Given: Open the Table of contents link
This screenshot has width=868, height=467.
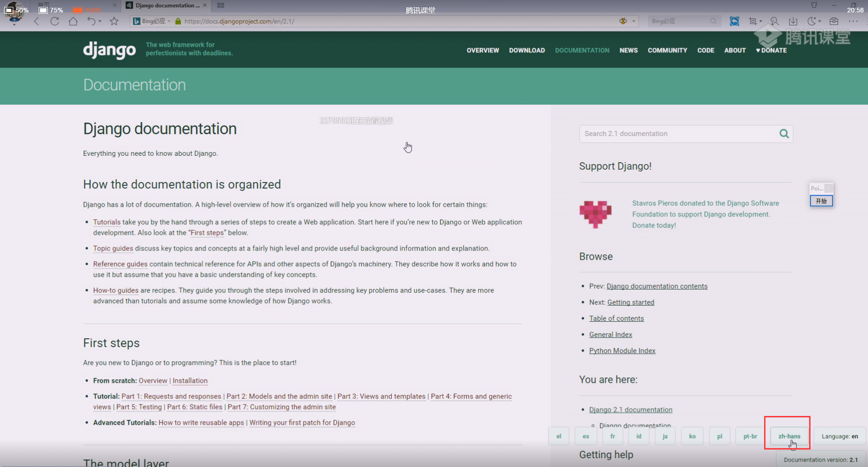Looking at the screenshot, I should pyautogui.click(x=617, y=319).
